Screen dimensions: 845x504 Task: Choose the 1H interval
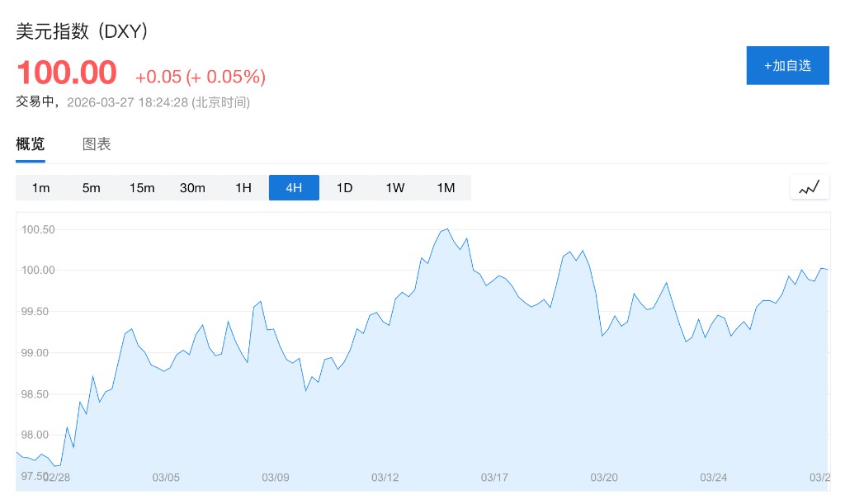(x=243, y=188)
